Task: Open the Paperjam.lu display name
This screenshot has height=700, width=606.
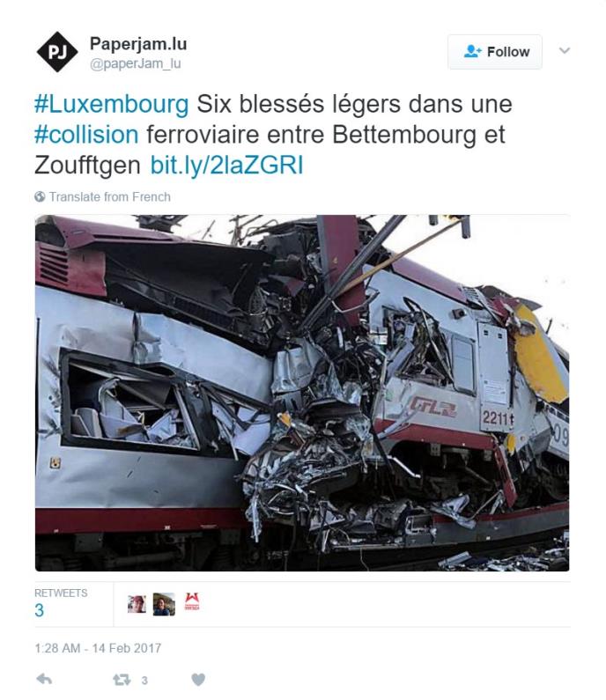Action: pyautogui.click(x=138, y=44)
